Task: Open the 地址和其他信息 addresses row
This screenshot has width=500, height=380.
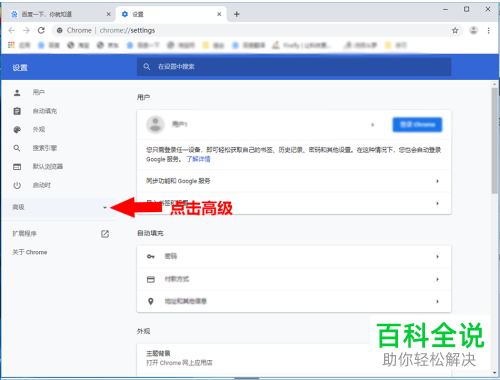Action: point(294,301)
